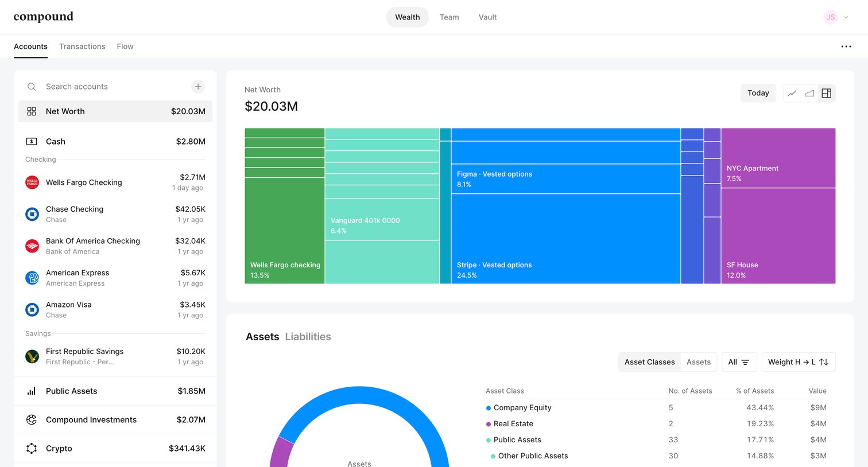Click the American Express logo icon
The width and height of the screenshot is (868, 467).
click(32, 278)
